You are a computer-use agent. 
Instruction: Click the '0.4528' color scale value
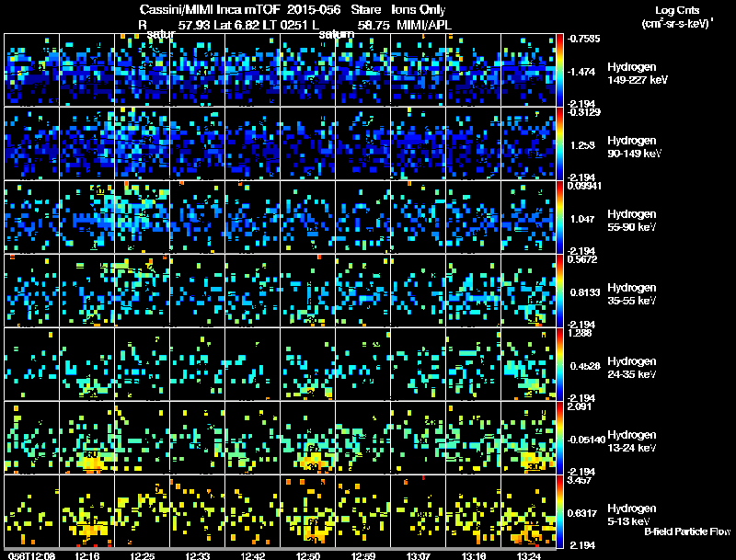pyautogui.click(x=585, y=366)
